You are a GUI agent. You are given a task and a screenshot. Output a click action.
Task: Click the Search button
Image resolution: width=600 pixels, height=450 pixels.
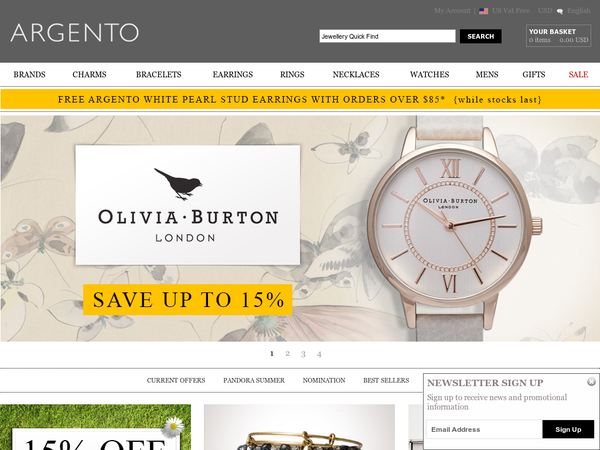click(481, 36)
